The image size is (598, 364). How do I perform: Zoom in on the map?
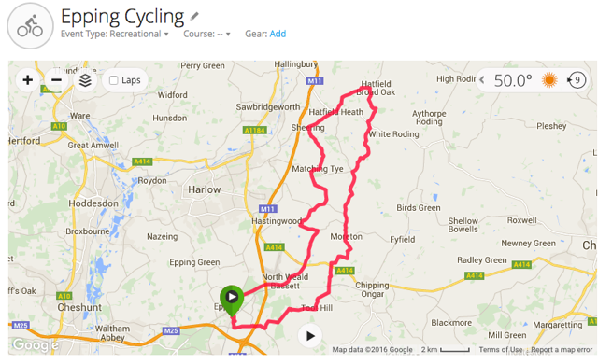coord(28,80)
